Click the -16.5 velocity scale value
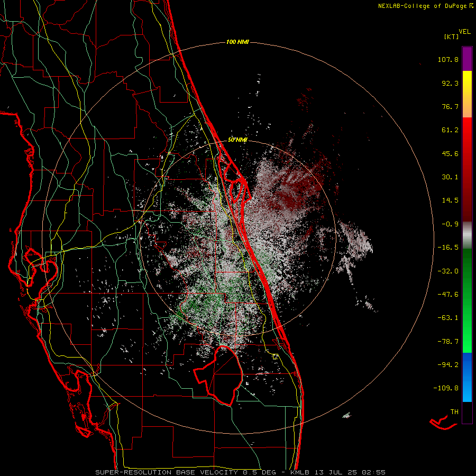 [448, 248]
